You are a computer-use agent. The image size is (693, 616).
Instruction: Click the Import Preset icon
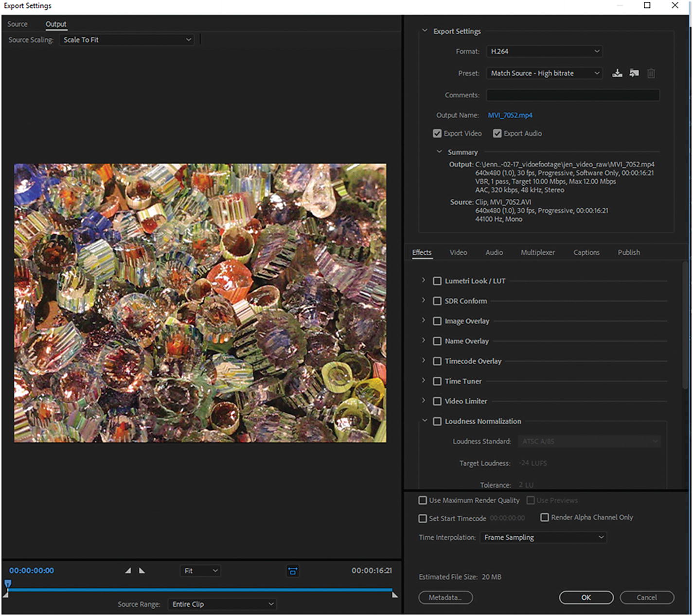634,73
